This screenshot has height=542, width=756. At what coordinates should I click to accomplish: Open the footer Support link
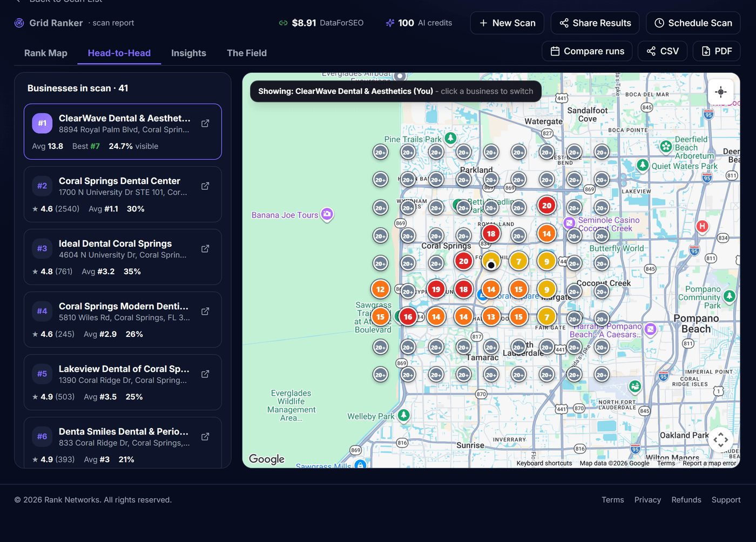pyautogui.click(x=726, y=500)
